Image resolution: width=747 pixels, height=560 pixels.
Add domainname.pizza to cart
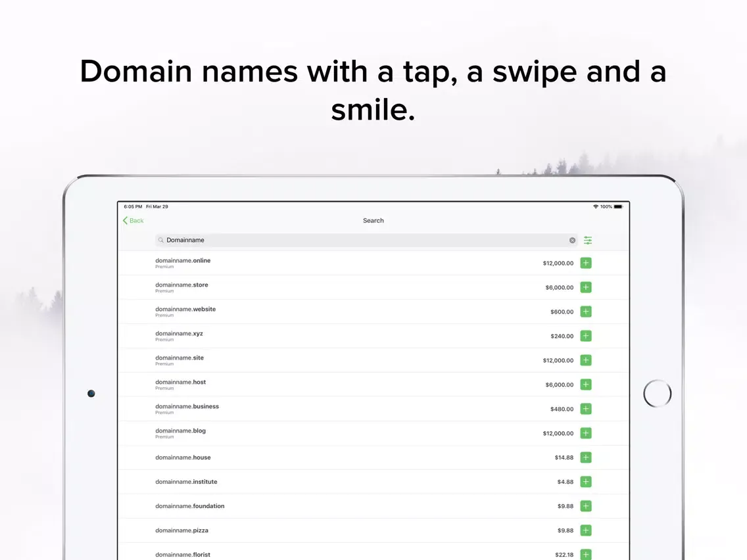point(585,530)
